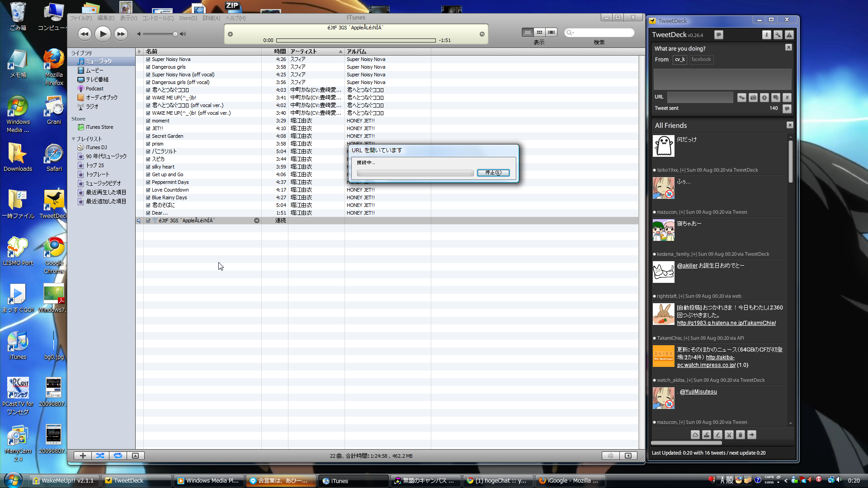Skip ahead with iTunes fast-forward button

pyautogui.click(x=121, y=34)
